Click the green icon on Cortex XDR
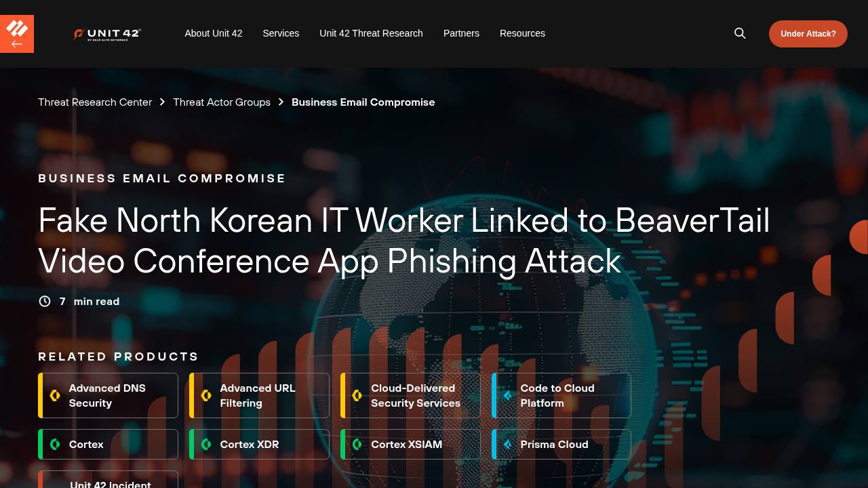 pyautogui.click(x=206, y=445)
